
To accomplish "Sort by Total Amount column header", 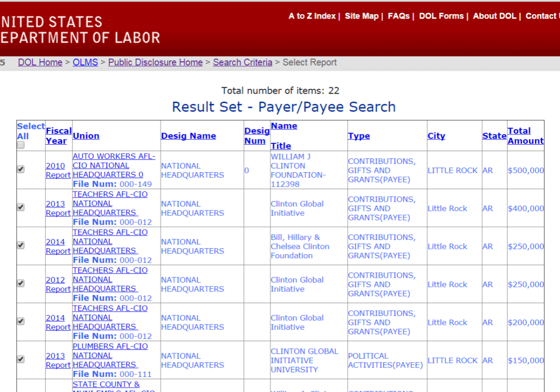I will pyautogui.click(x=525, y=136).
